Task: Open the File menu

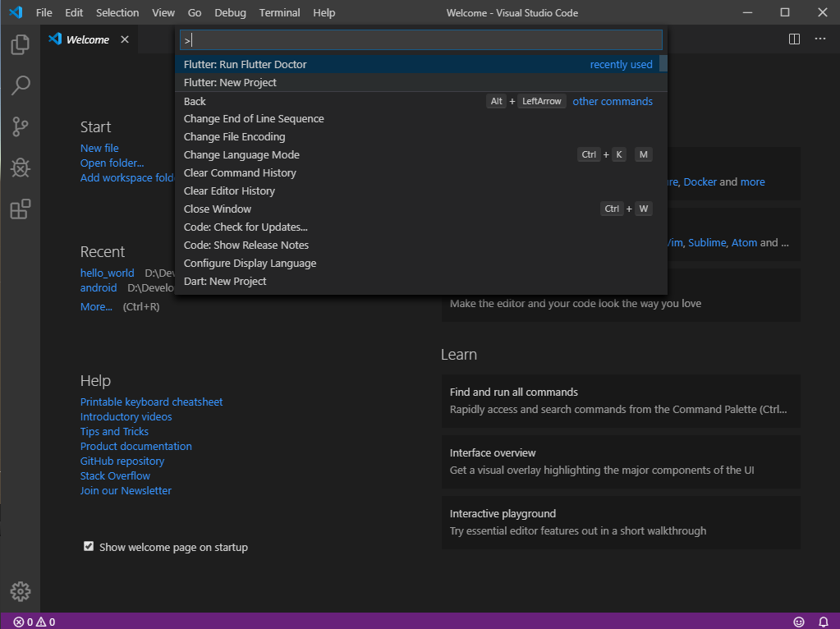Action: [44, 12]
